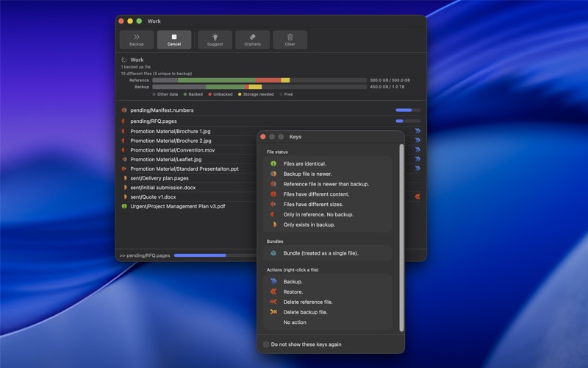This screenshot has height=368, width=588.
Task: Click the Backup storage usage bar
Action: tap(259, 87)
